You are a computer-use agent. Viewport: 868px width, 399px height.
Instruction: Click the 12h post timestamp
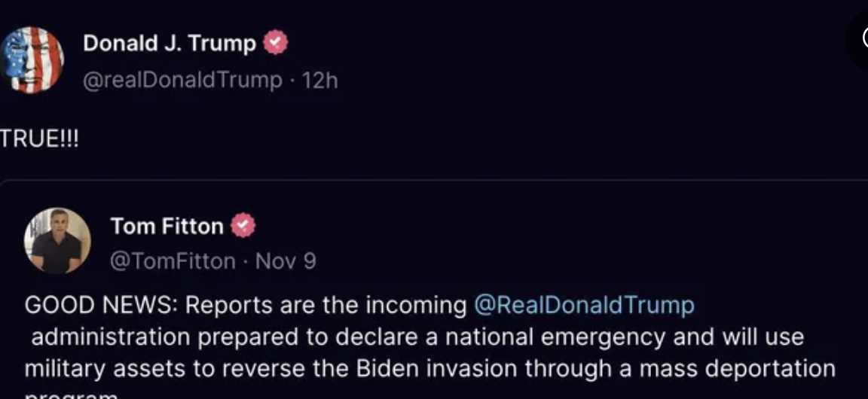[319, 80]
